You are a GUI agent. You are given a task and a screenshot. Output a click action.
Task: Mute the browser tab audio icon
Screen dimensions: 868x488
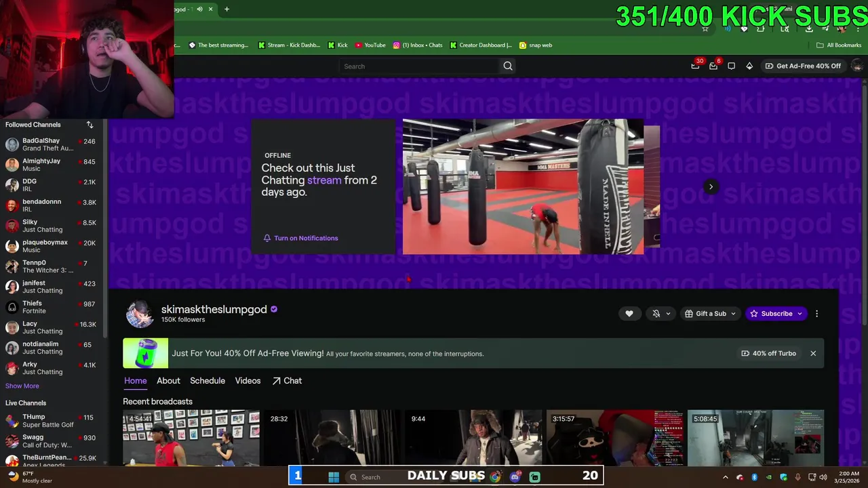coord(199,9)
